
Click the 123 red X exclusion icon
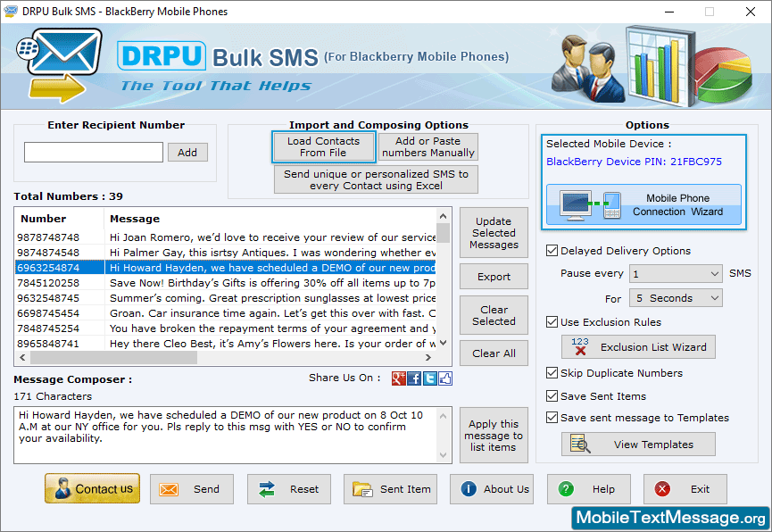coord(580,346)
